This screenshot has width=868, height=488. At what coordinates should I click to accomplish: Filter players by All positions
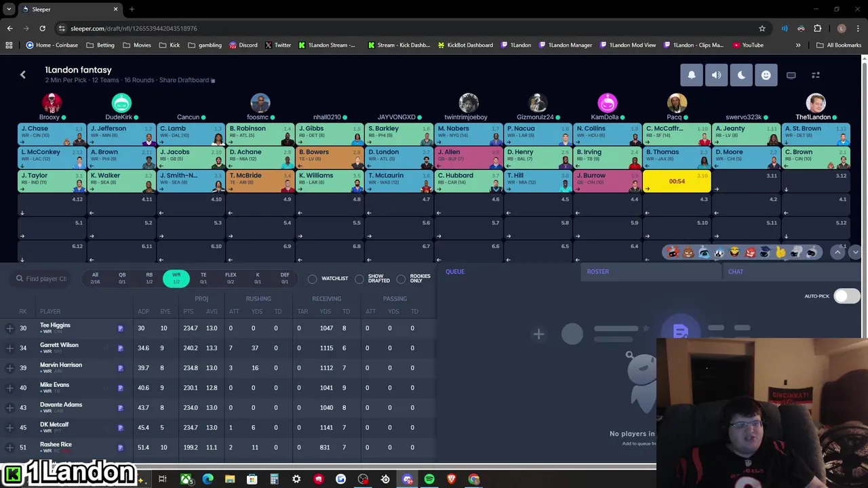point(95,278)
